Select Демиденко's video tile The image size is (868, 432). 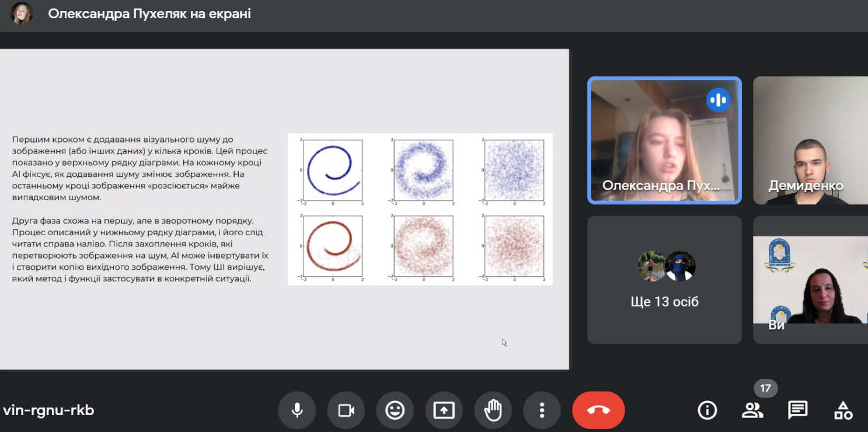pos(810,140)
